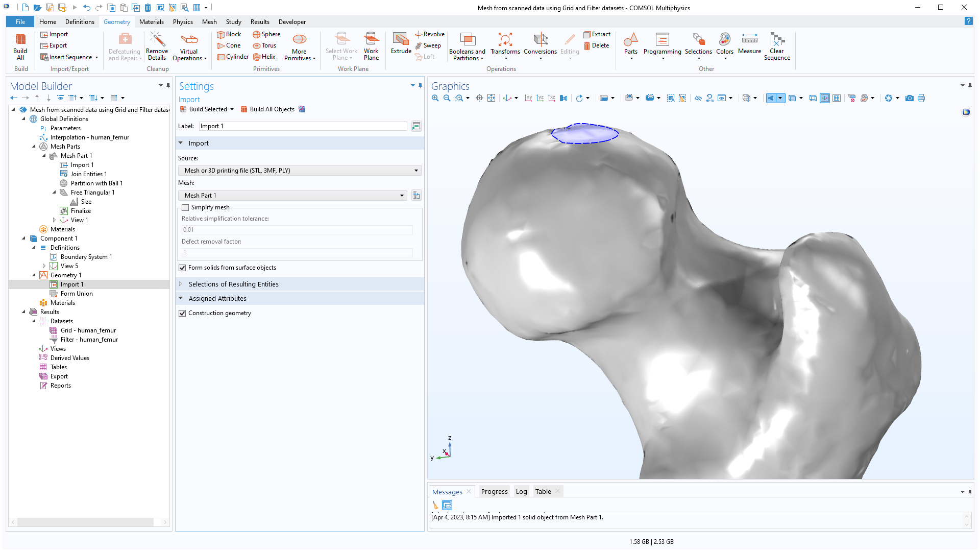The image size is (980, 550).
Task: Take an image snapshot with the camera icon
Action: tap(910, 98)
